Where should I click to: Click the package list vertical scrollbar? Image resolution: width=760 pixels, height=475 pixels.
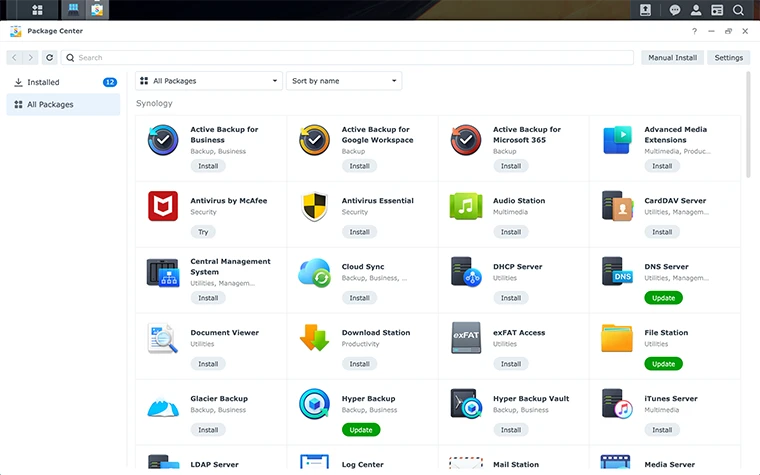tap(748, 125)
